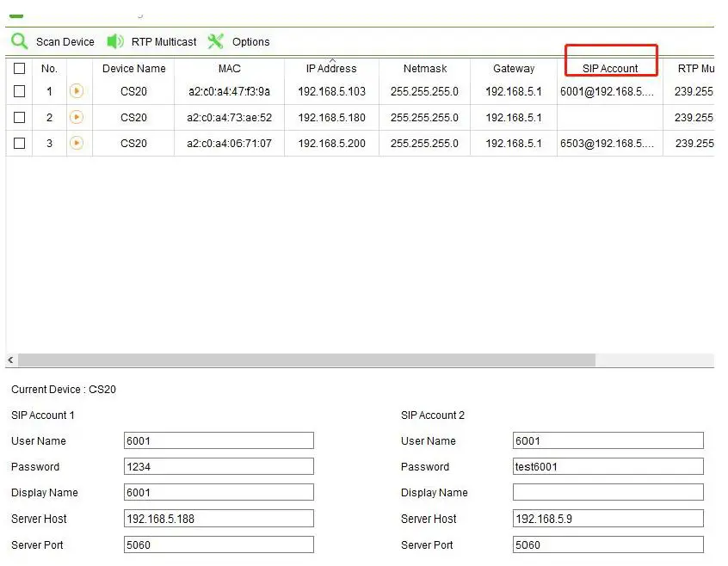Viewport: 728px width, 566px height.
Task: Sort by the IP Address column header
Action: click(x=331, y=69)
